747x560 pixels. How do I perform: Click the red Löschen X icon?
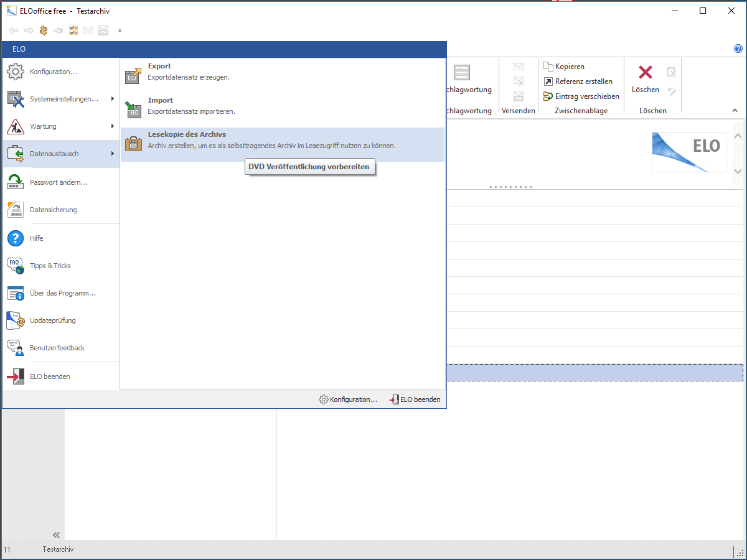(646, 73)
